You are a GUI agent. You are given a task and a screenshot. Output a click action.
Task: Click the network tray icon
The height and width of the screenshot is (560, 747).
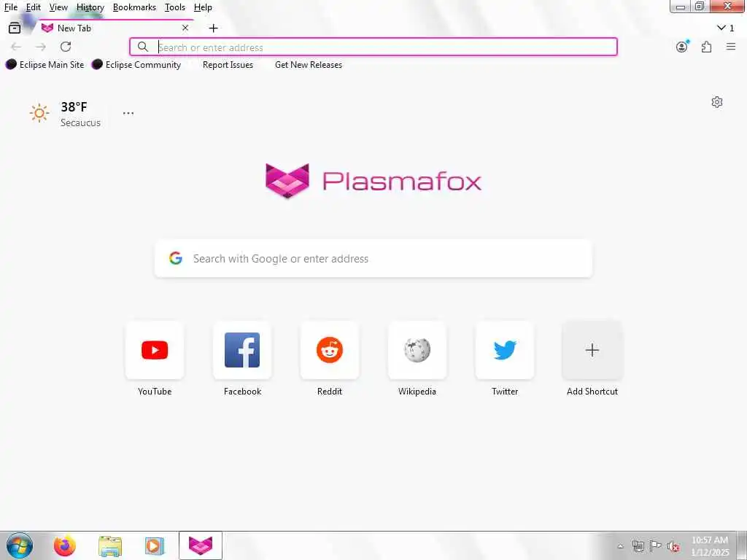point(638,546)
